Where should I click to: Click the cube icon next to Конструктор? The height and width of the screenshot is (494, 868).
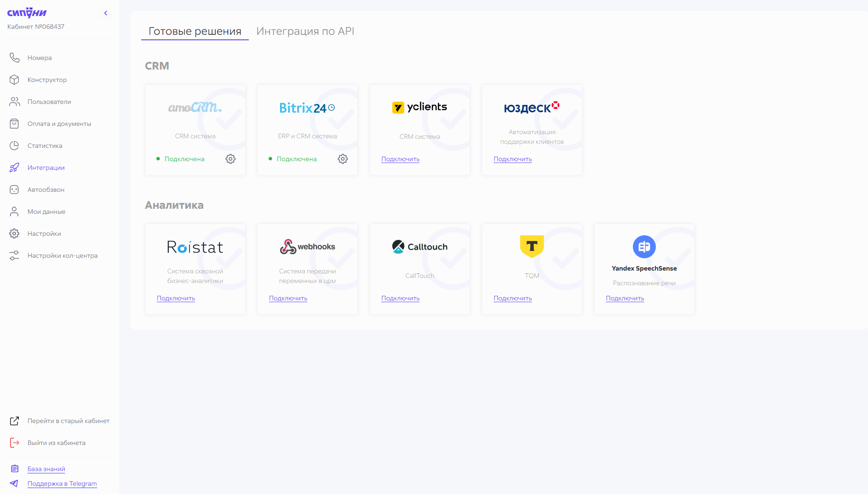coord(14,80)
